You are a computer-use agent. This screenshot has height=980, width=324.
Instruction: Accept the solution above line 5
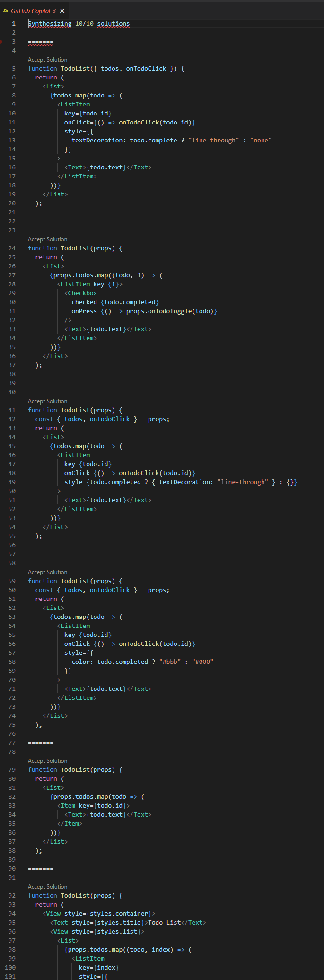pyautogui.click(x=47, y=60)
